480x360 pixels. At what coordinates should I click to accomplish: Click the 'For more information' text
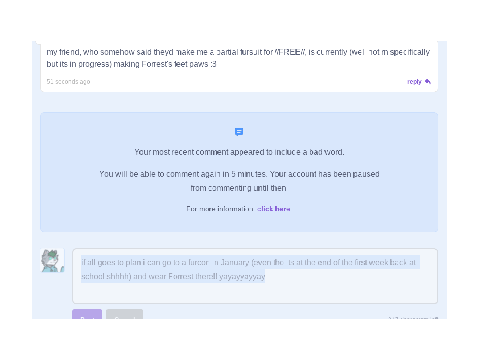(220, 209)
